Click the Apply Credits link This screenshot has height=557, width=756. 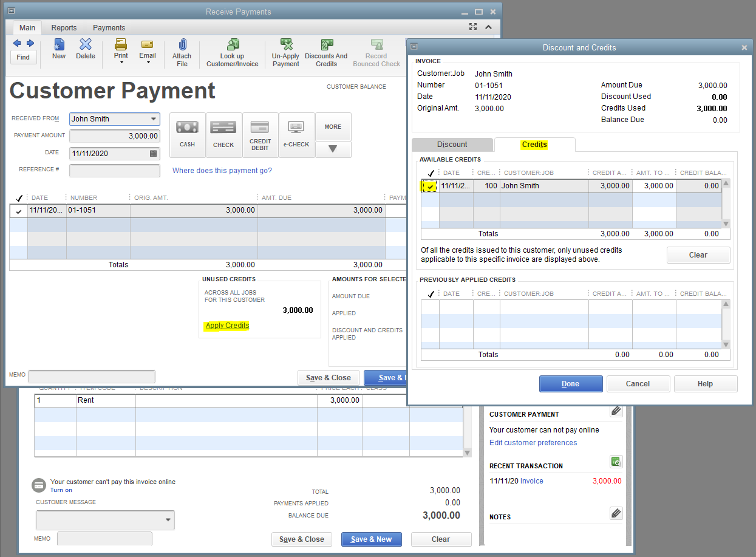coord(227,326)
